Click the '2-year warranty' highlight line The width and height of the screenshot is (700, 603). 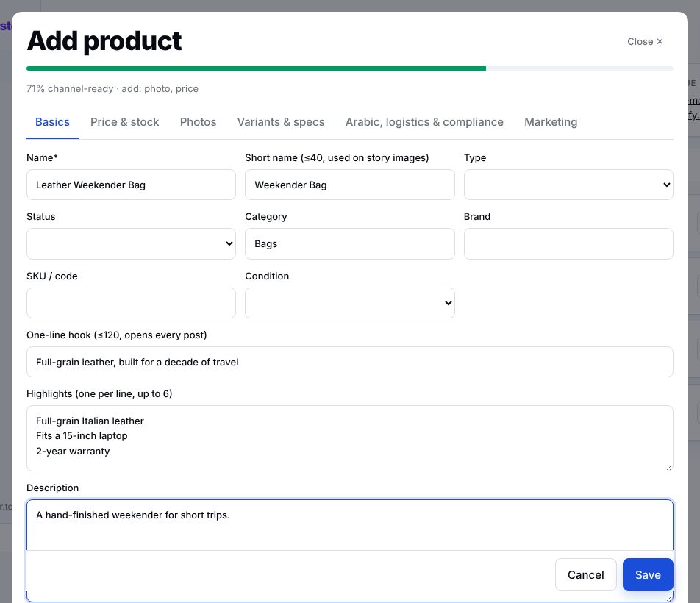[73, 452]
